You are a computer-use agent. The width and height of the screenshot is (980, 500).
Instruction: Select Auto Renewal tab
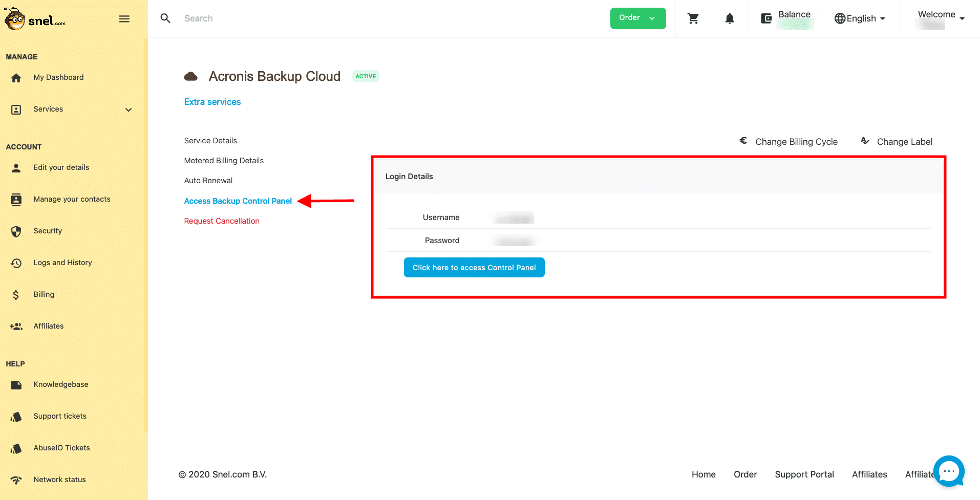(x=208, y=181)
